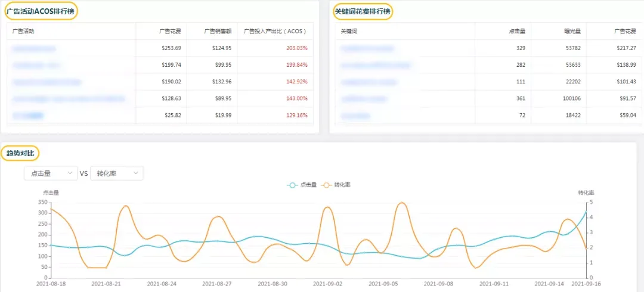This screenshot has width=644, height=292.
Task: Click the 点击量 header in keyword table
Action: tap(517, 31)
